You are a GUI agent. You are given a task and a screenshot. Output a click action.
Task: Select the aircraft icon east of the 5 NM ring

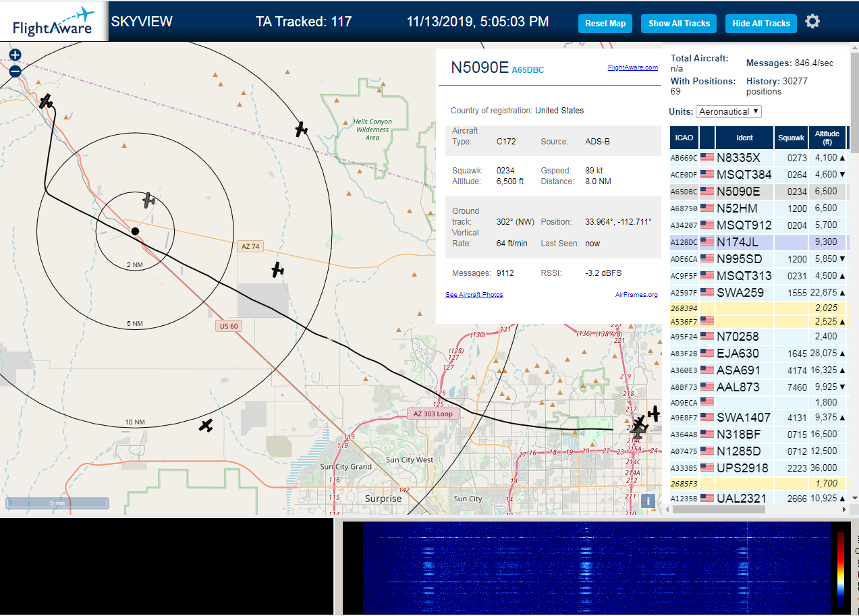pyautogui.click(x=277, y=270)
